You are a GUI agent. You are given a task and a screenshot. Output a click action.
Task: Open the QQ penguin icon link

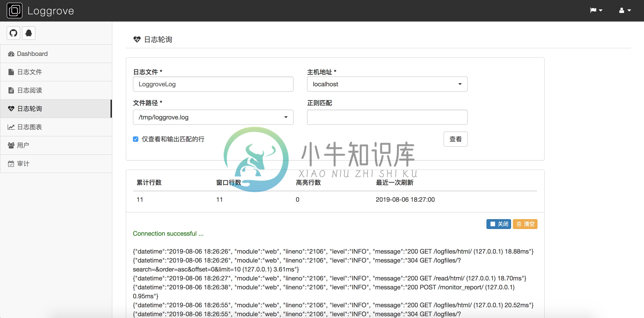pos(28,33)
